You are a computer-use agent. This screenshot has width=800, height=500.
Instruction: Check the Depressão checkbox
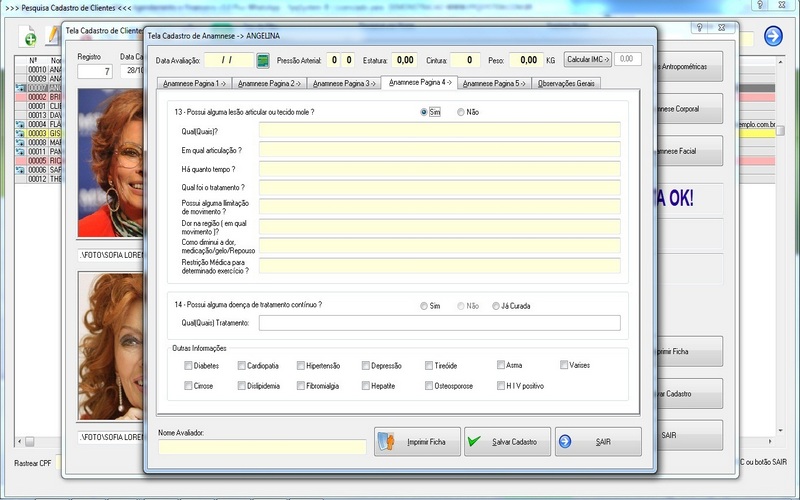[365, 365]
